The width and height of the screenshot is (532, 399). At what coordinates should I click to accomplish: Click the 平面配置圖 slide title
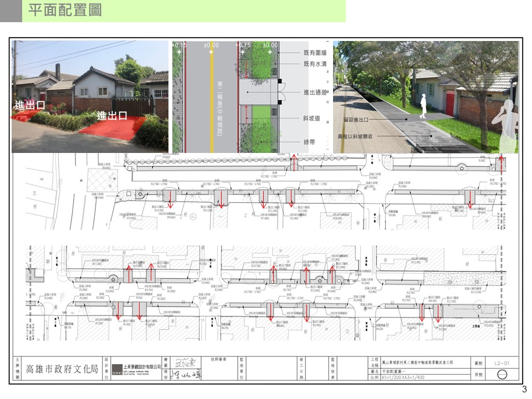click(x=65, y=11)
